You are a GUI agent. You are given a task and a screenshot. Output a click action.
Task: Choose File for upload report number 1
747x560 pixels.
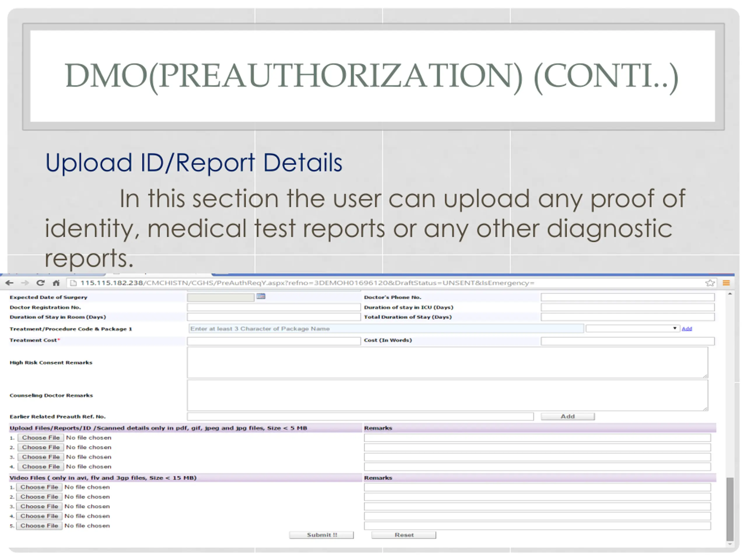pos(41,438)
